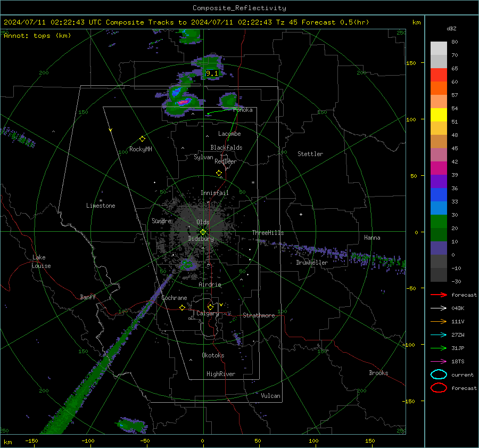Viewport: 479px width, 448px height.
Task: Click the Ponoka city label
Action: click(243, 110)
